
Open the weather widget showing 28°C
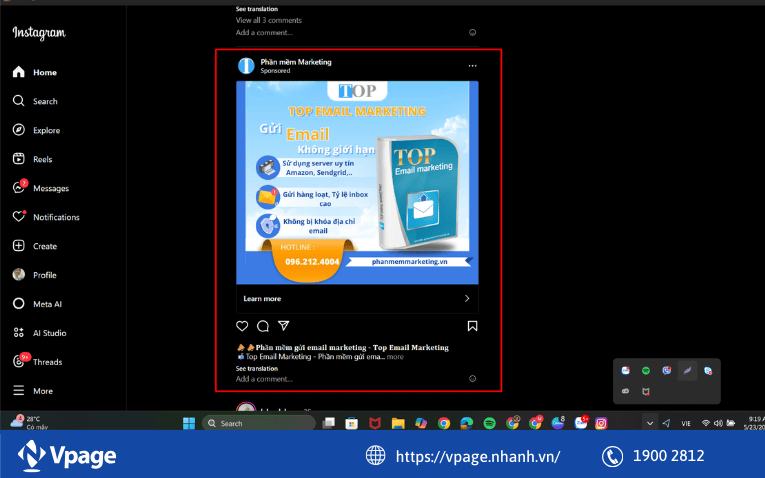[31, 422]
